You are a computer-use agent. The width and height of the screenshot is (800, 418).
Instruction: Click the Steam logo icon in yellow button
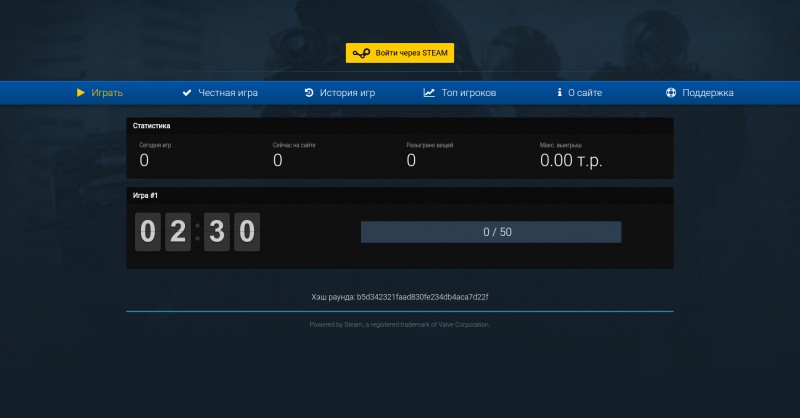click(361, 53)
